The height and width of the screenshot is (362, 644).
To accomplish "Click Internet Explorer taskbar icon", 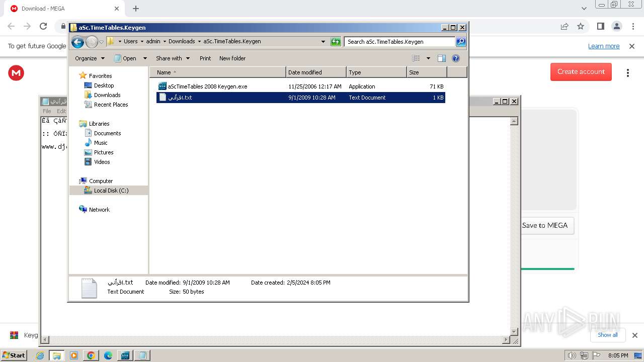I will tap(40, 355).
